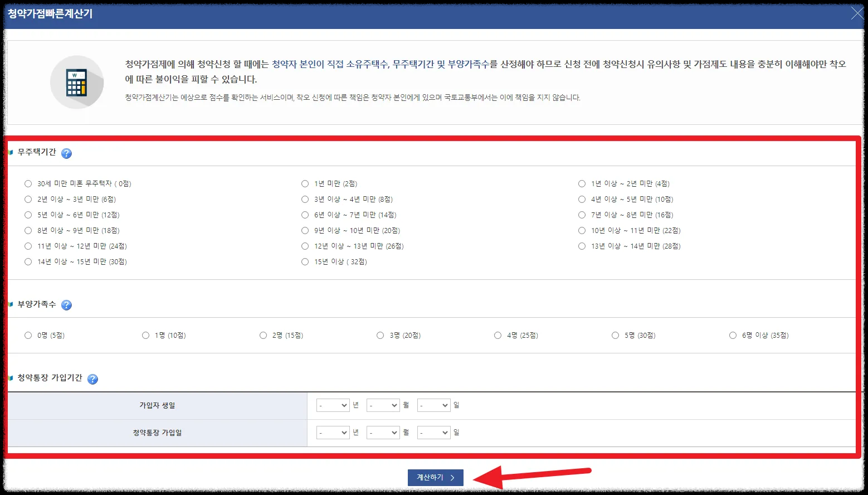
Task: Click the 부양가족수 section heading
Action: (37, 304)
